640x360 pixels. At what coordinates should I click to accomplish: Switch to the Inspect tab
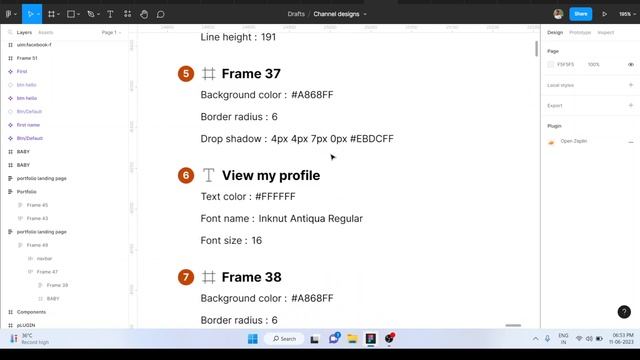click(605, 32)
